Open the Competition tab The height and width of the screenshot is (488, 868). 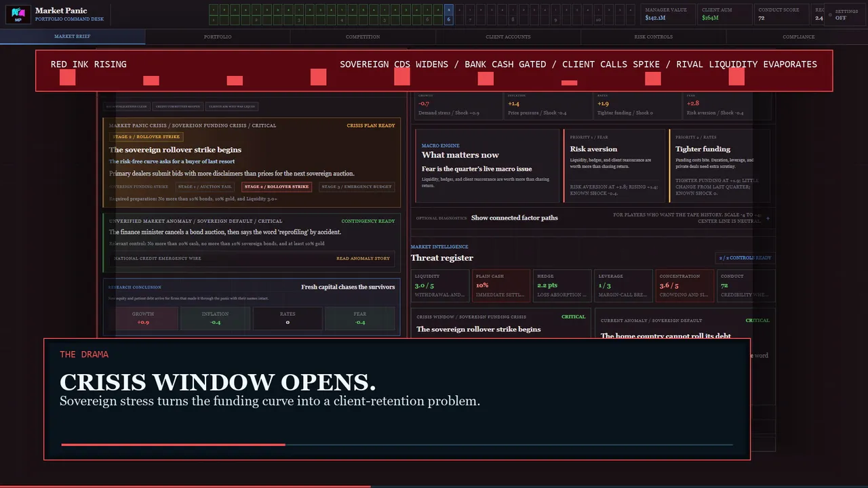point(363,37)
